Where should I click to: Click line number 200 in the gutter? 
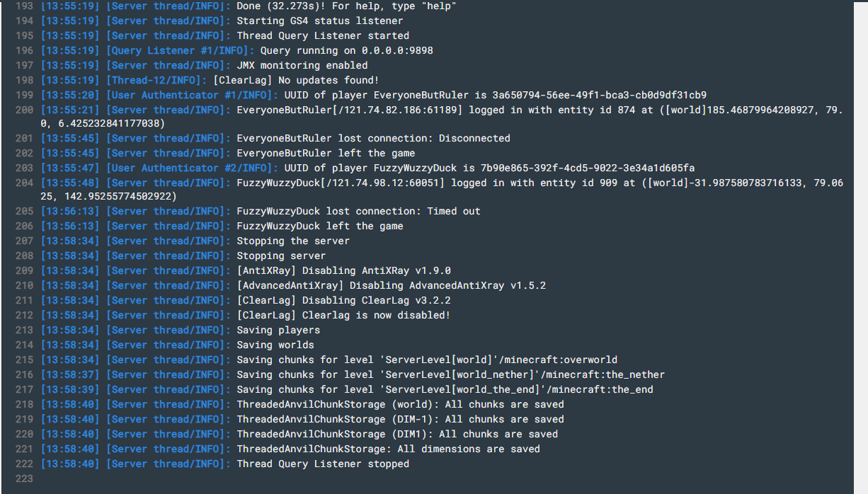[x=23, y=110]
